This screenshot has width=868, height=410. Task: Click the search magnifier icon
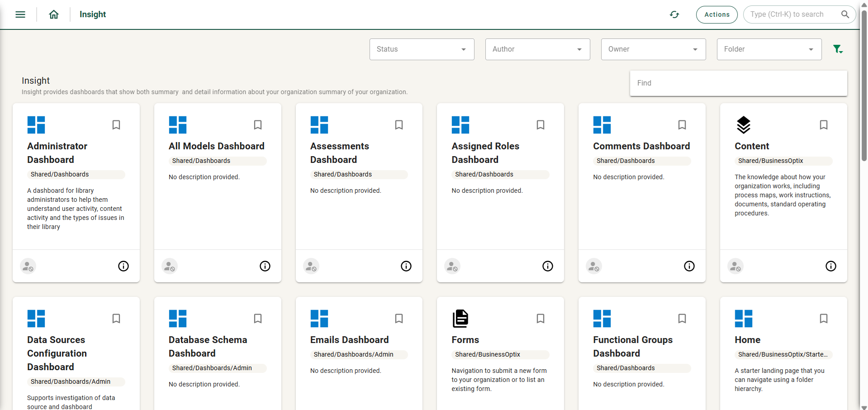click(x=845, y=14)
